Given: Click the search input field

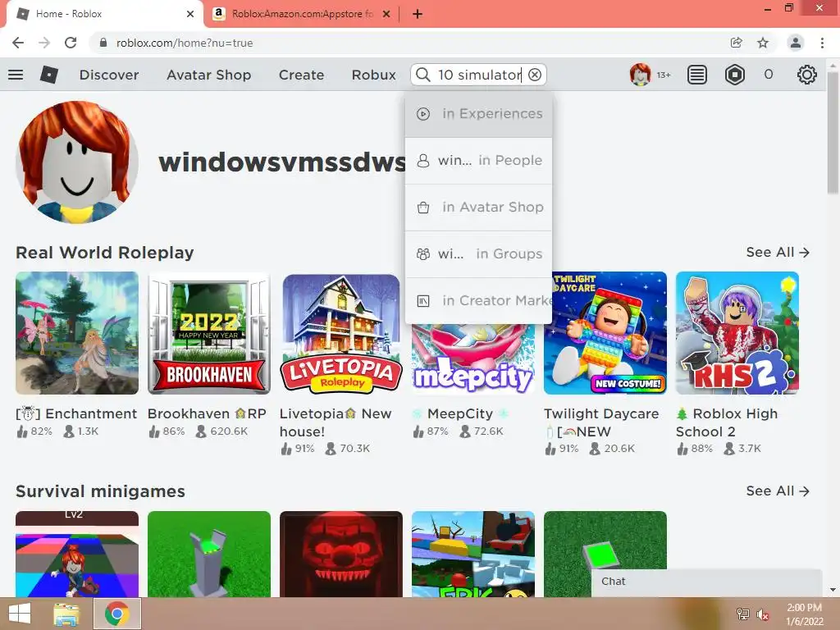Looking at the screenshot, I should 479,75.
